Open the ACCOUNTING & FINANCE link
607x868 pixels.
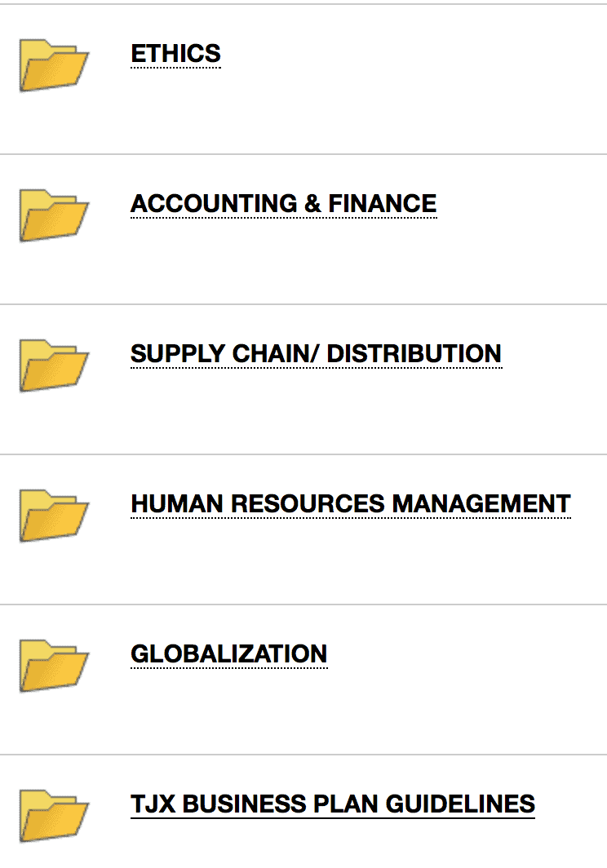pyautogui.click(x=283, y=204)
